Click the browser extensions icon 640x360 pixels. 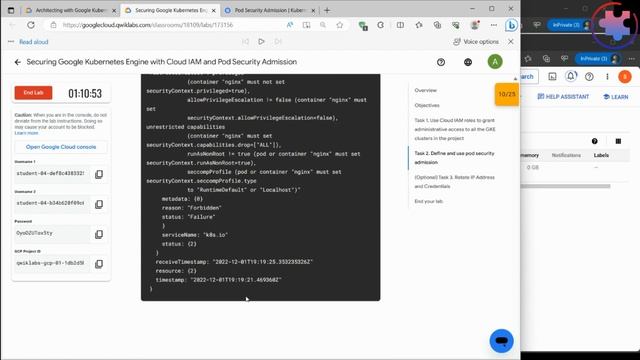point(380,25)
